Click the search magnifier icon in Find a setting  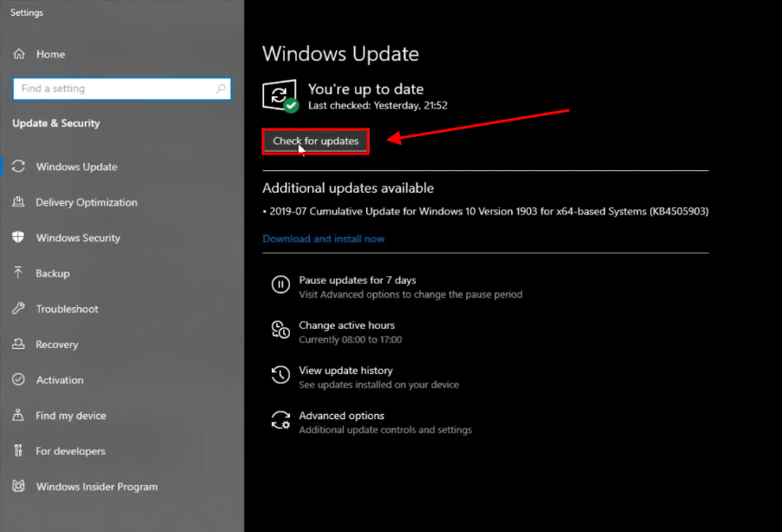click(220, 89)
